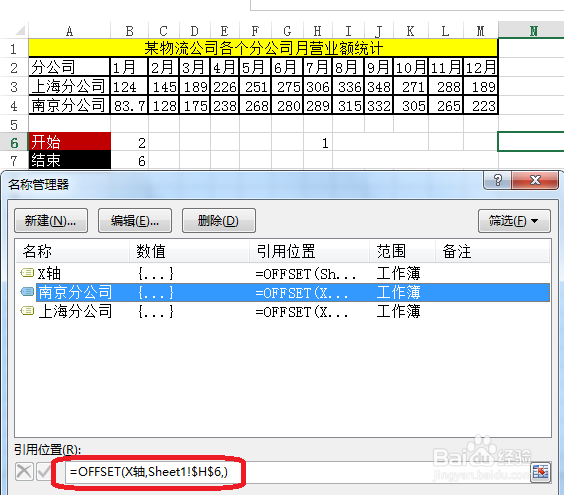Viewport: 564px width, 495px height.
Task: Click the collapse dialog range selector icon
Action: (x=541, y=472)
